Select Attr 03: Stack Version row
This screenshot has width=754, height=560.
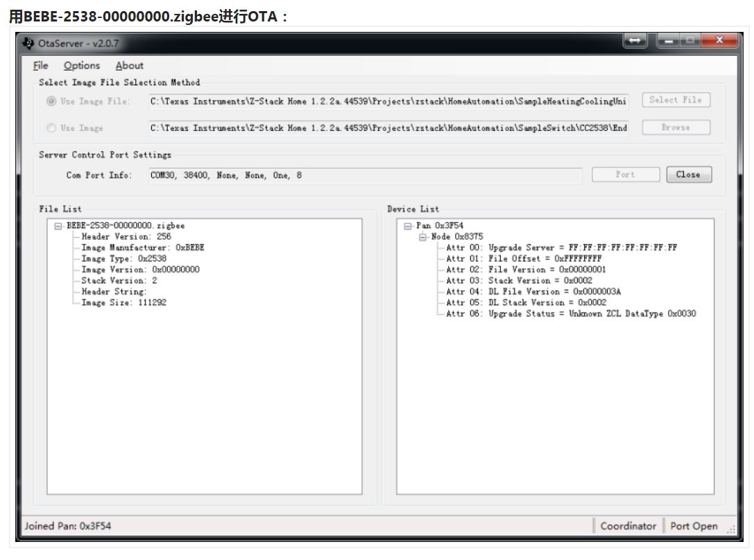(x=519, y=281)
